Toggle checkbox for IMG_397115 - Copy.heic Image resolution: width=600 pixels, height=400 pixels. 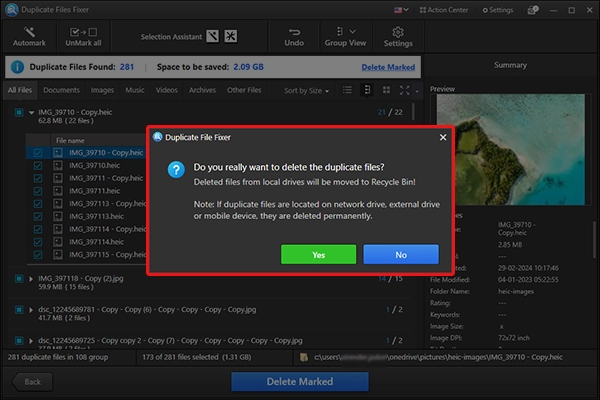(38, 255)
